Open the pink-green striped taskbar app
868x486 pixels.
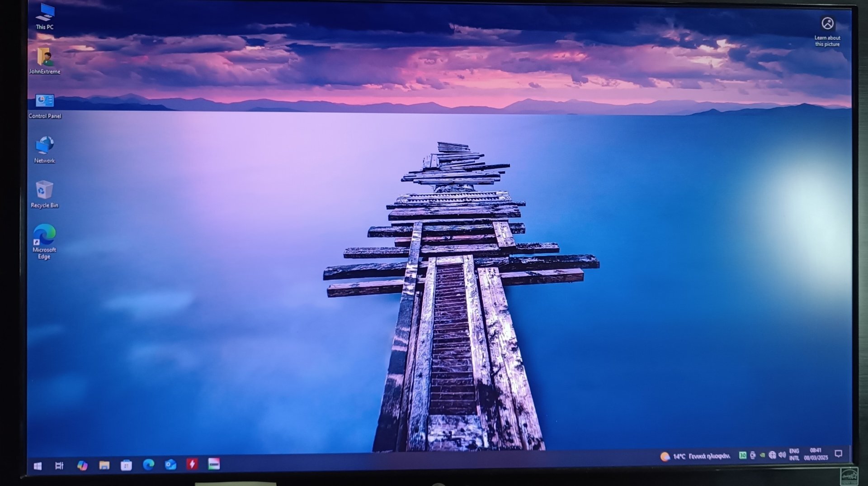pos(214,464)
